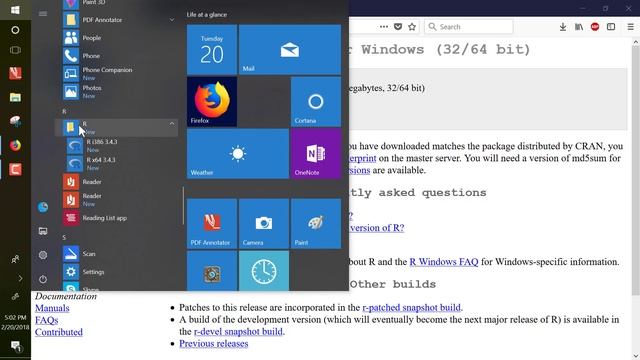Open the action center notifications icon
Viewport: 640px width, 360px height.
tap(16, 346)
